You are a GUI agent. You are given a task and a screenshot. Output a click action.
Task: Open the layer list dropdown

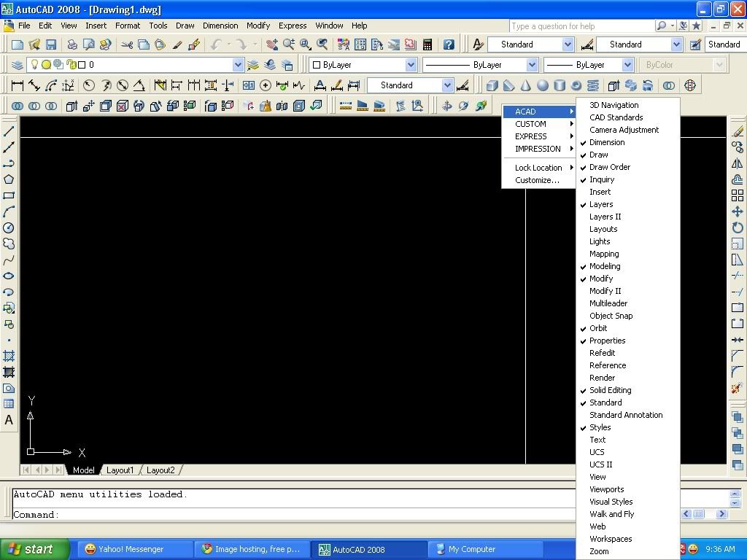[x=238, y=65]
